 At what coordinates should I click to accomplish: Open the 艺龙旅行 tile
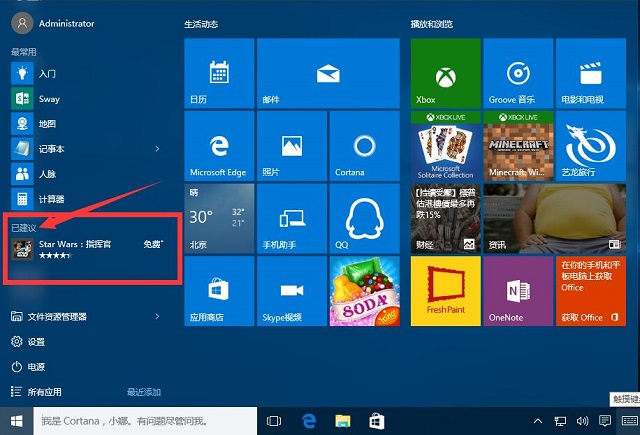(x=591, y=146)
